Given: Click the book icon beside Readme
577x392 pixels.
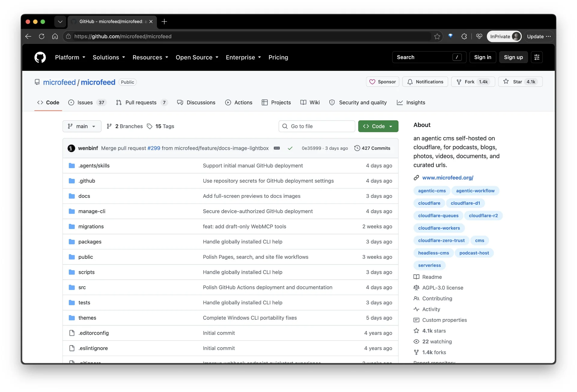Looking at the screenshot, I should [x=416, y=277].
